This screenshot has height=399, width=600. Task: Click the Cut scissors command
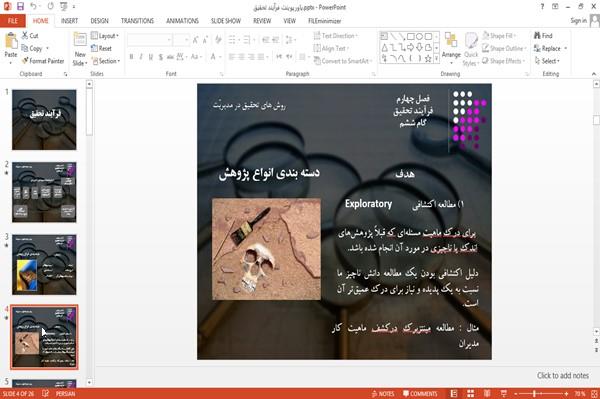coord(30,36)
